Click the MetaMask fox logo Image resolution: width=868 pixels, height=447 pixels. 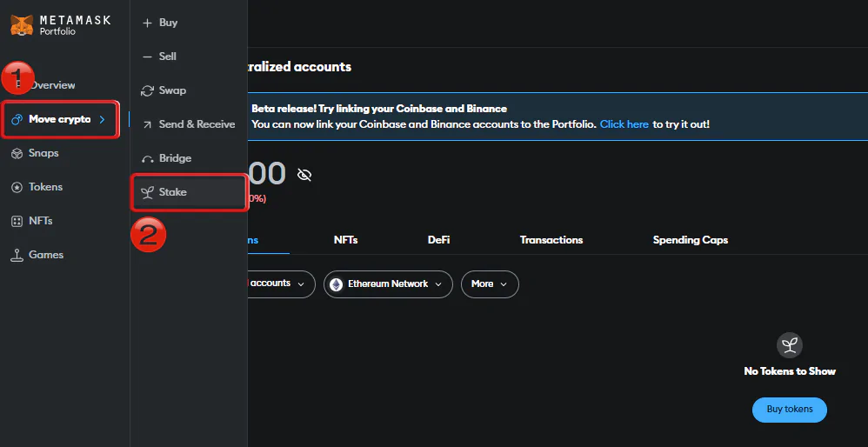tap(22, 25)
